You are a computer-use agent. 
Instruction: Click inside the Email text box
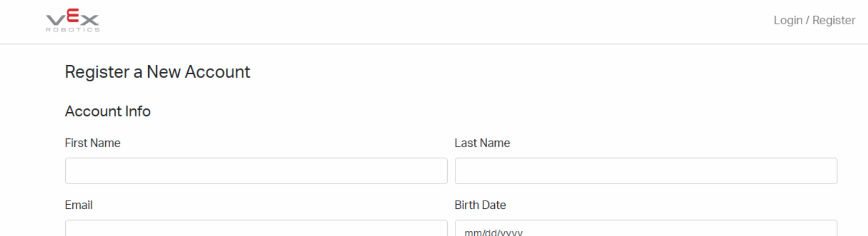point(256,228)
